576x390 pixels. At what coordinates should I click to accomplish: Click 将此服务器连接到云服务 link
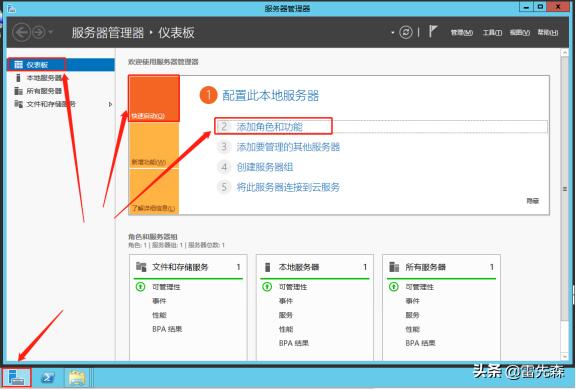[288, 187]
